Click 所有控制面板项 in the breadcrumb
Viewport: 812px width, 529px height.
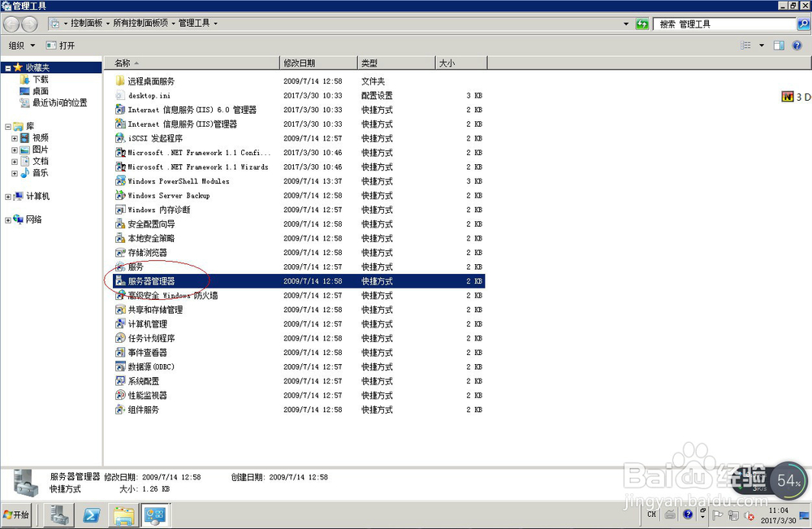pyautogui.click(x=140, y=23)
